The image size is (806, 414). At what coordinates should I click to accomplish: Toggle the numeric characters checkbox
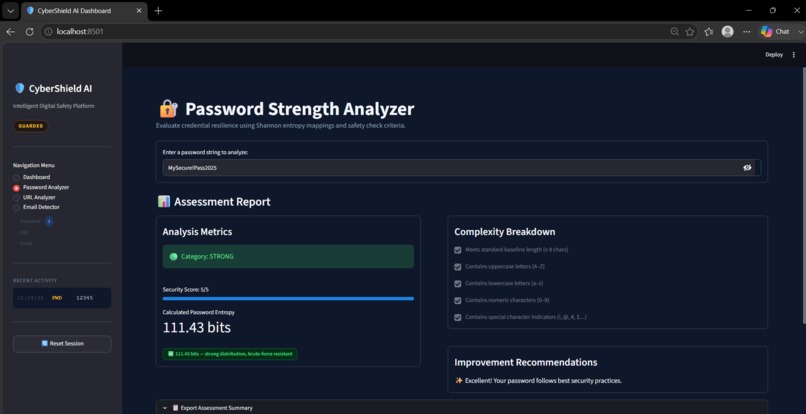coord(457,300)
